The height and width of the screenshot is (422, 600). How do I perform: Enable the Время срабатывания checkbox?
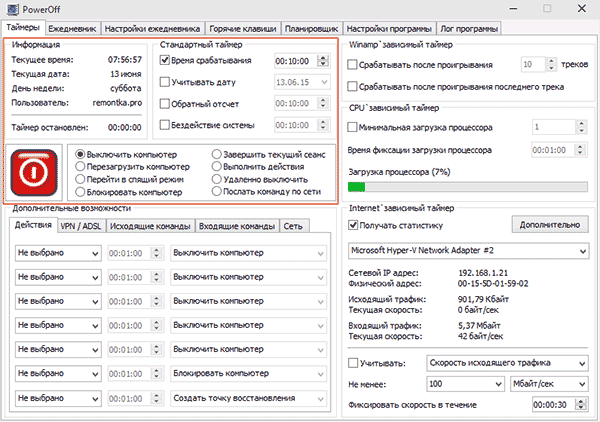165,60
